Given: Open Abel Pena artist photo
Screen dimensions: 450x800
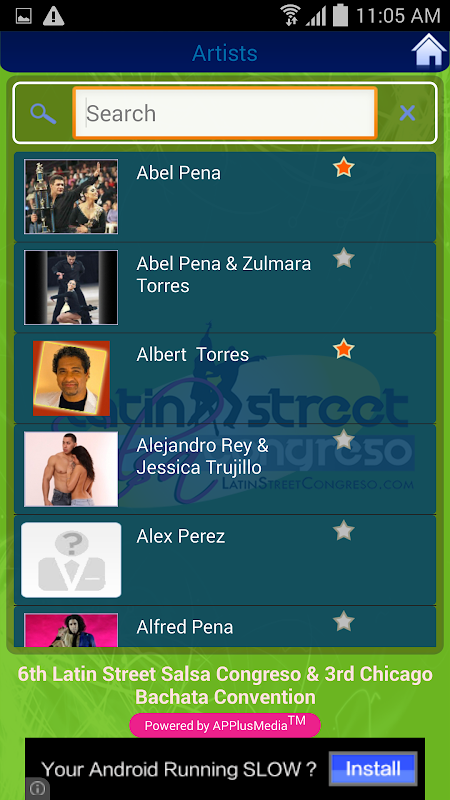Looking at the screenshot, I should click(x=71, y=197).
